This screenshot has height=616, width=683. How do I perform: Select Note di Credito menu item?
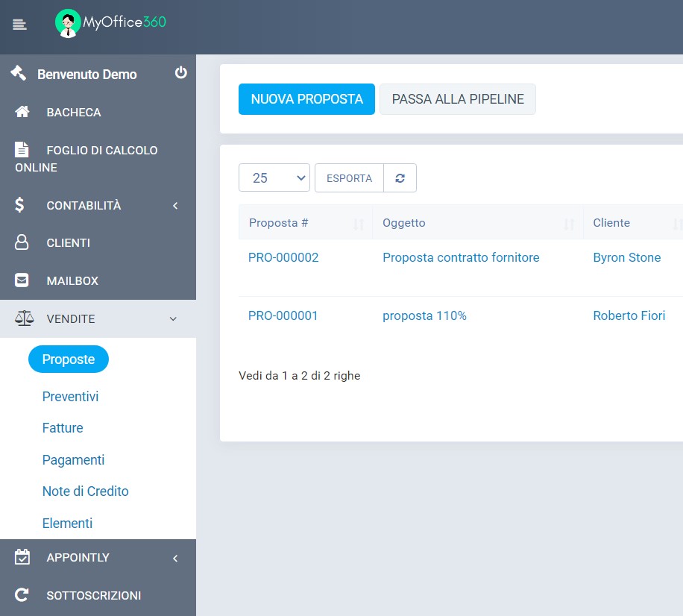(85, 491)
